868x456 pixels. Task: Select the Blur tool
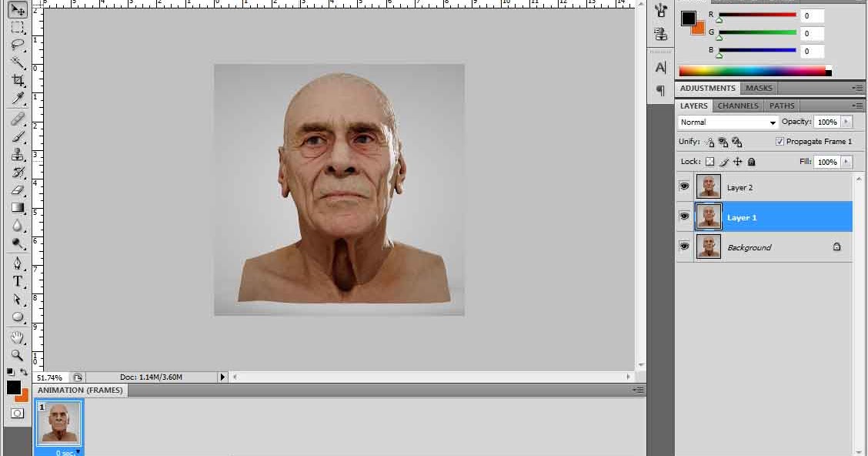18,226
